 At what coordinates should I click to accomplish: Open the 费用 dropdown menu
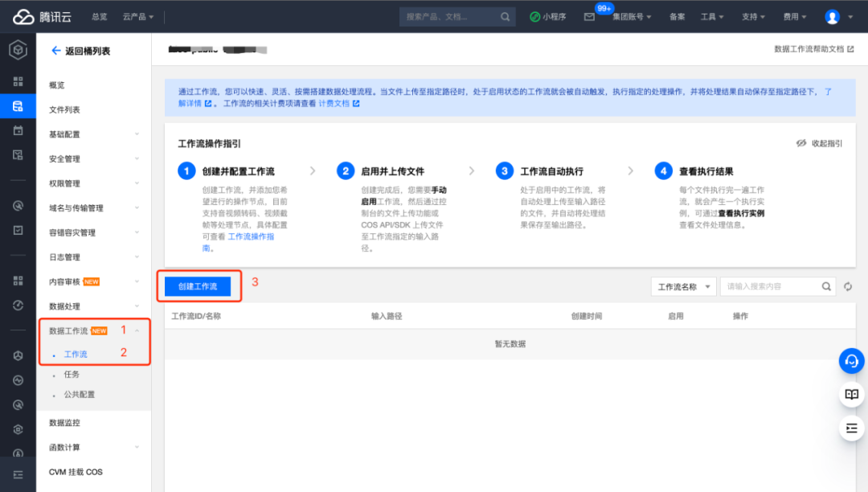pyautogui.click(x=794, y=17)
